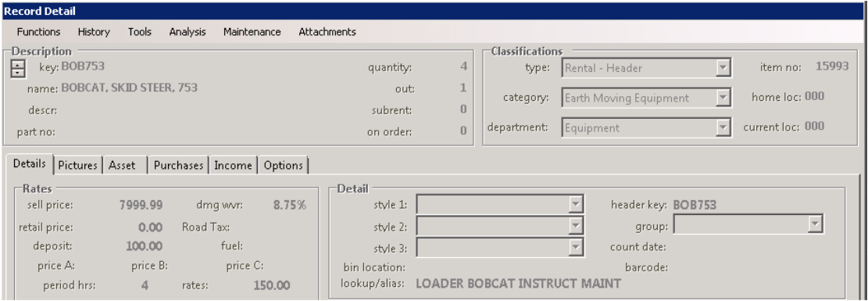Screen dimensions: 868x301
Task: Click the out value 1
Action: tap(464, 88)
